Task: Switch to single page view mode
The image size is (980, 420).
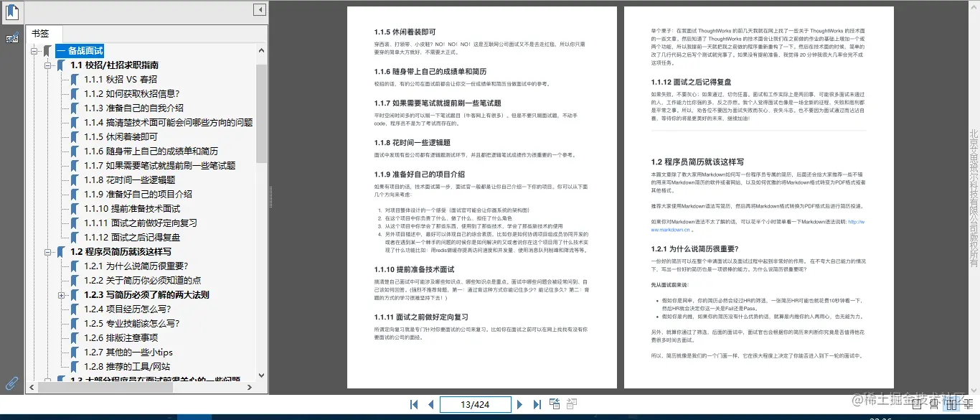Action: click(x=918, y=405)
